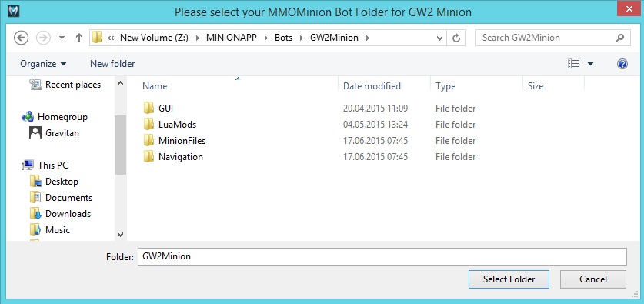Select This PC in navigation pane
This screenshot has width=644, height=304.
coord(53,165)
